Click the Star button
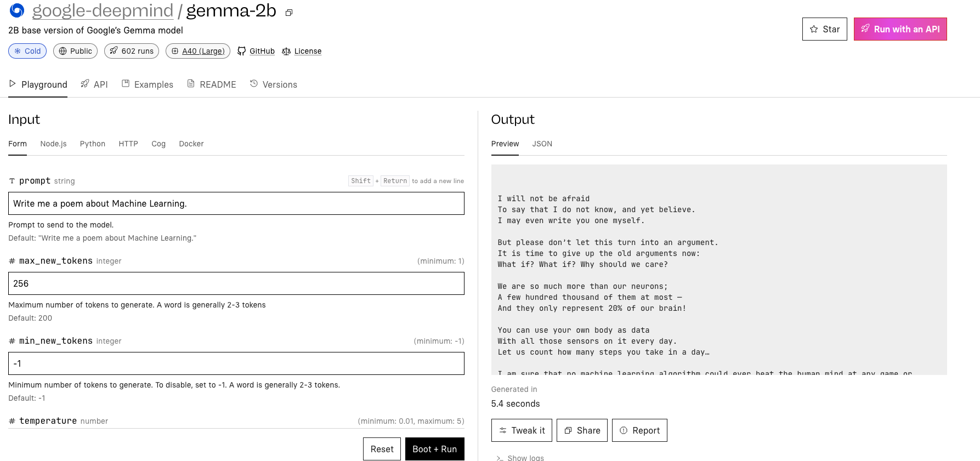980x461 pixels. [824, 29]
